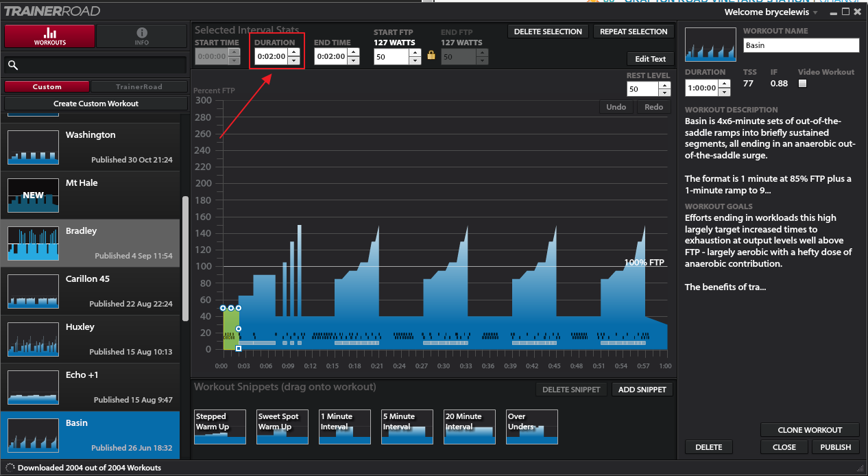
Task: Open the Workouts tab
Action: (x=49, y=36)
